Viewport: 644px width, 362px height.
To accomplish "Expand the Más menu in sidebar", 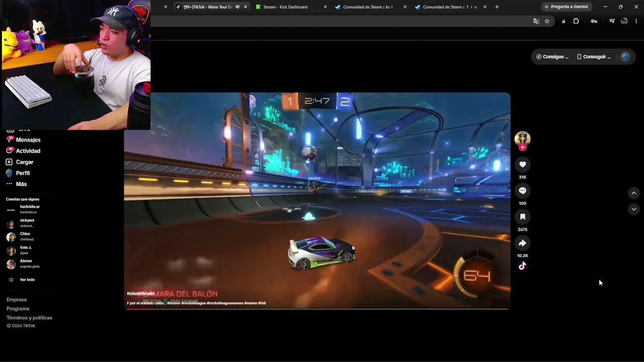I will (16, 184).
